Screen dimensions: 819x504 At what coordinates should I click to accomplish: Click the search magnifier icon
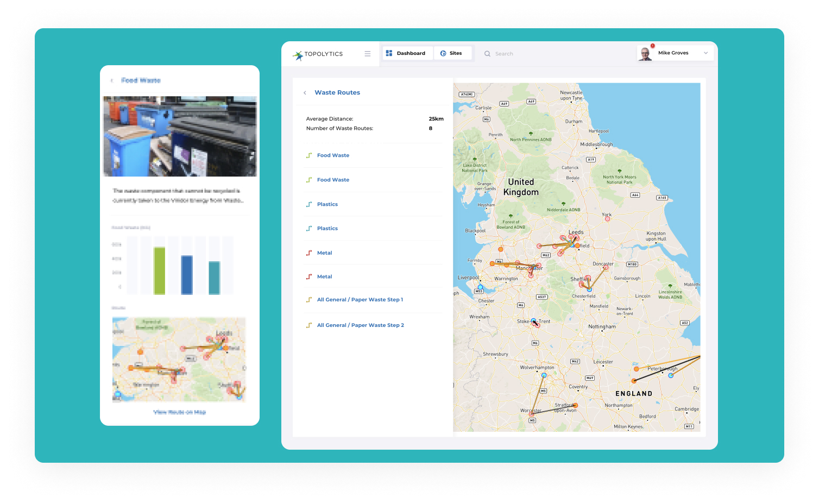click(x=487, y=54)
